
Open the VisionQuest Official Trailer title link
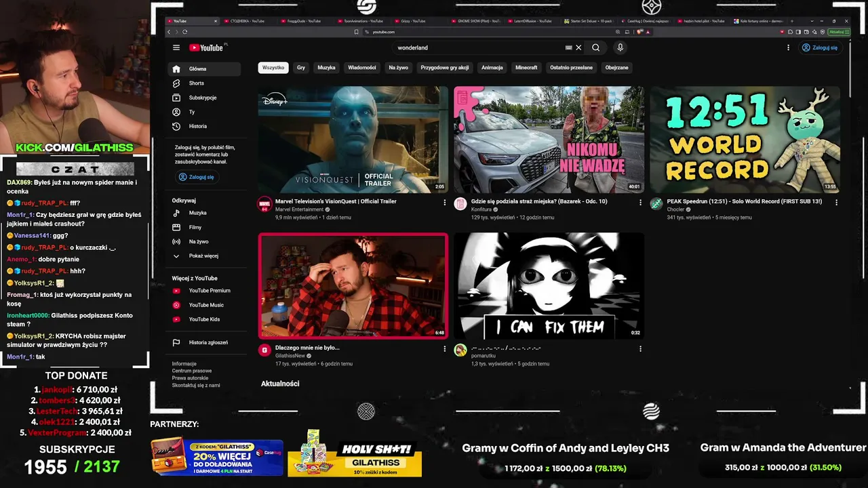coord(336,201)
